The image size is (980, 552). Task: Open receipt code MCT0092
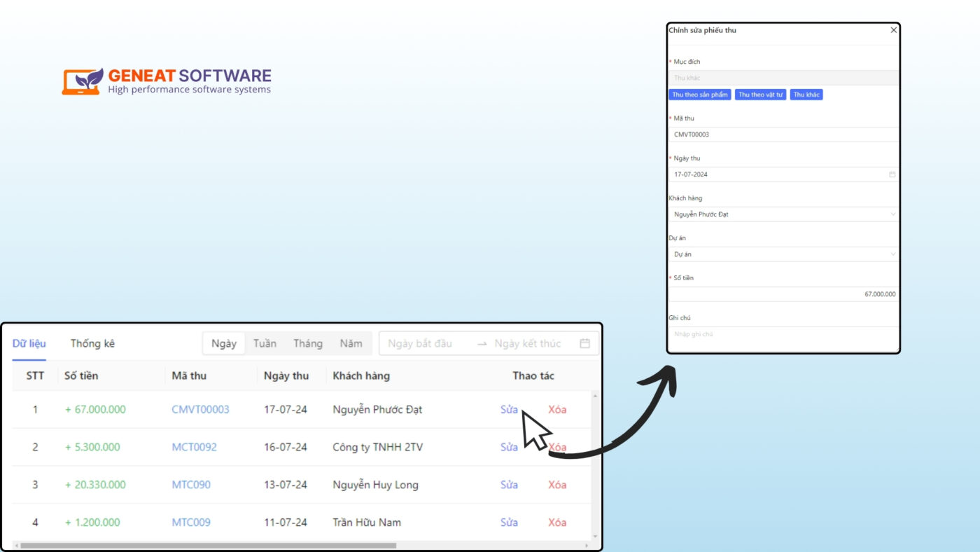pos(194,447)
